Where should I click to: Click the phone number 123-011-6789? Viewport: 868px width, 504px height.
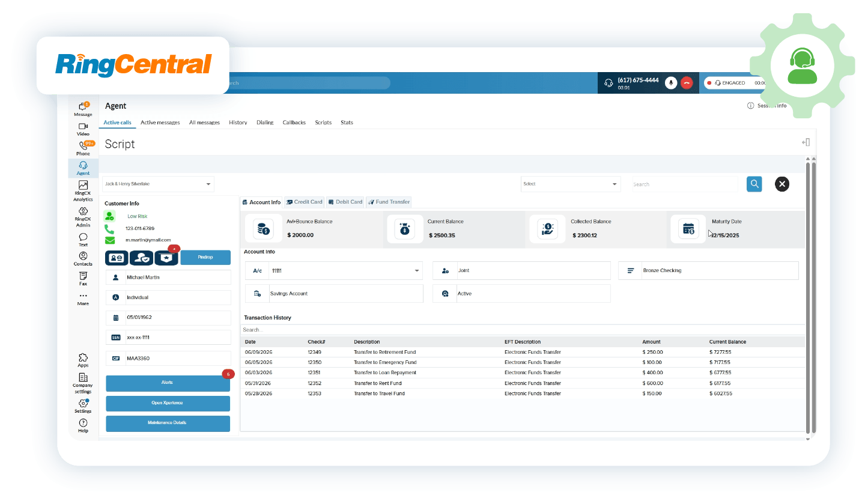[x=140, y=228]
